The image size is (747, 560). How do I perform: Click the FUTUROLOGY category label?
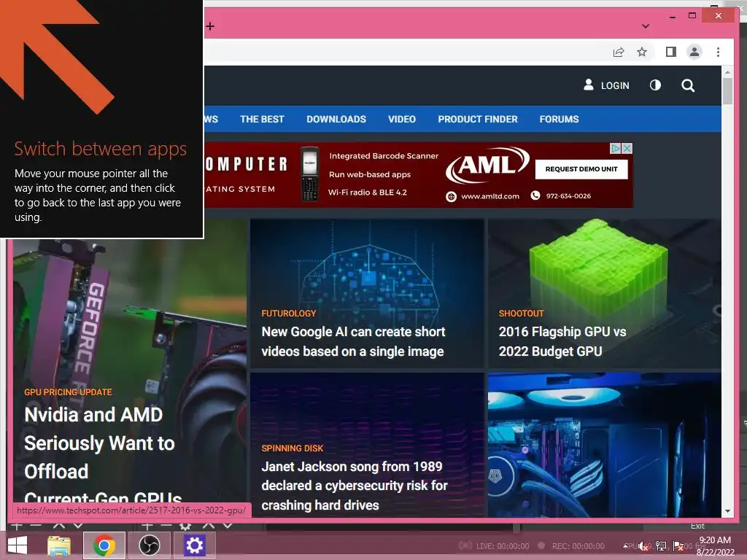[289, 314]
